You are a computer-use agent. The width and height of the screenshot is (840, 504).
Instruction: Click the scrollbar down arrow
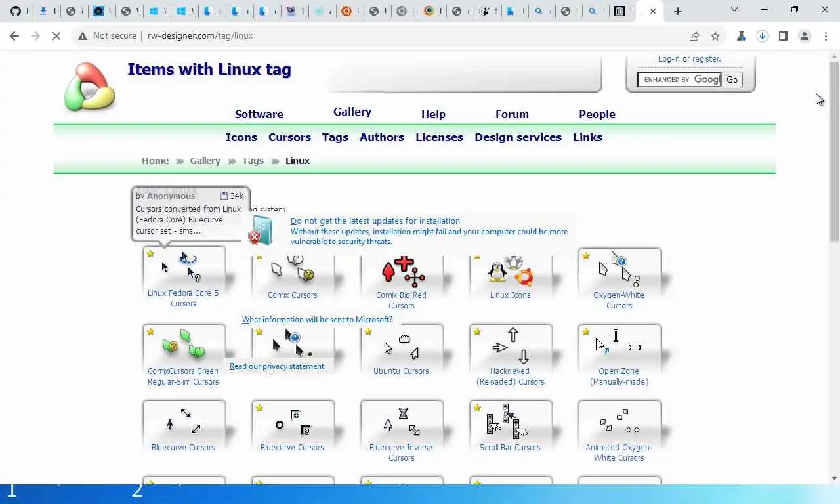coord(834,478)
